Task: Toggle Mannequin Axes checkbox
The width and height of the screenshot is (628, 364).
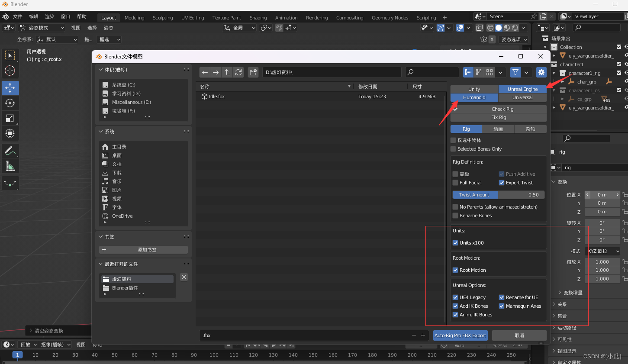Action: pos(502,306)
